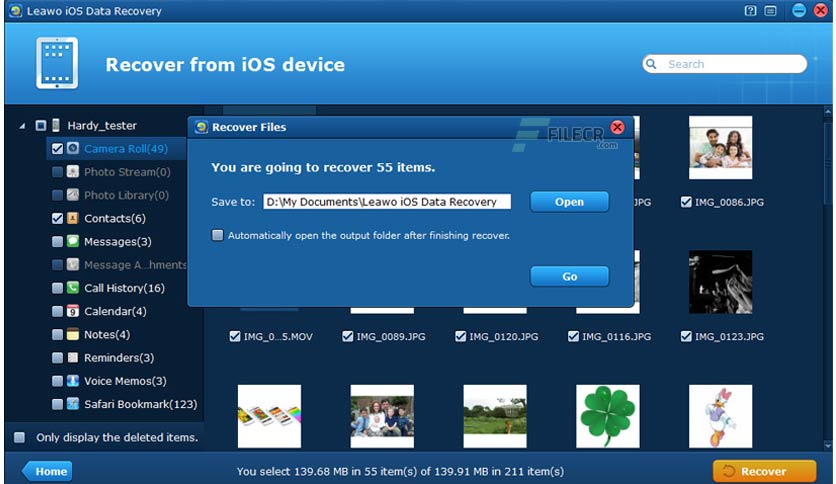This screenshot has height=484, width=836.
Task: Uncheck the Contacts checkbox
Action: [58, 218]
